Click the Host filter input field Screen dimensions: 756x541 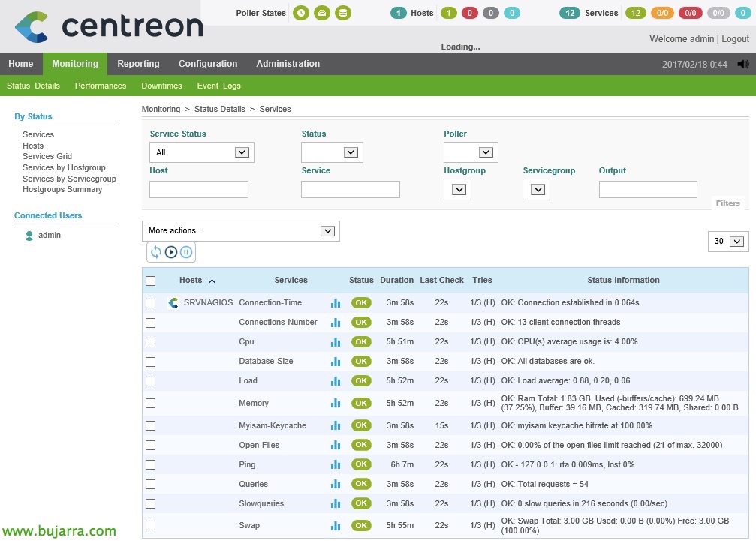[x=199, y=190]
